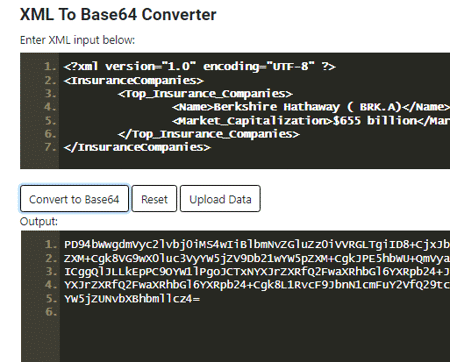Click output line starting with YXJrZXRfQ2FwaXRhbGl6
The width and height of the screenshot is (450, 362).
click(x=257, y=285)
